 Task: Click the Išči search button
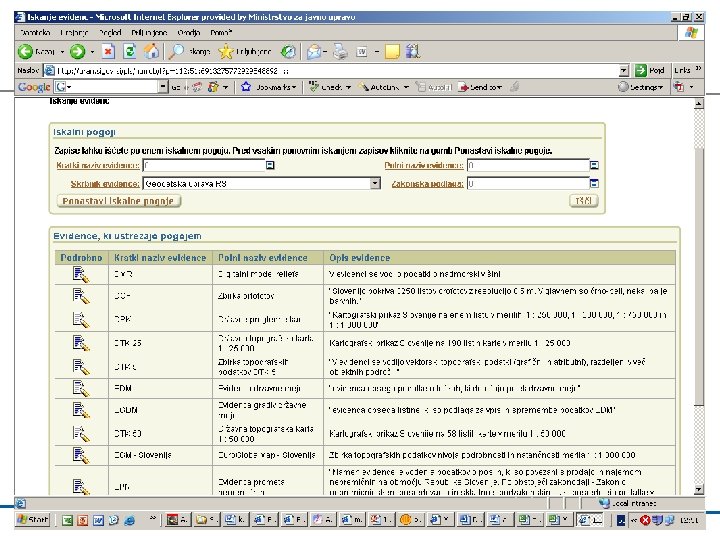[x=584, y=201]
